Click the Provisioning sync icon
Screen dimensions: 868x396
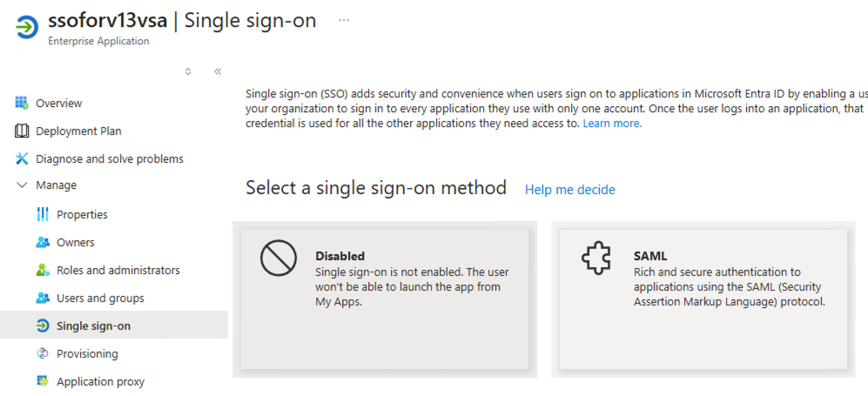pos(43,353)
